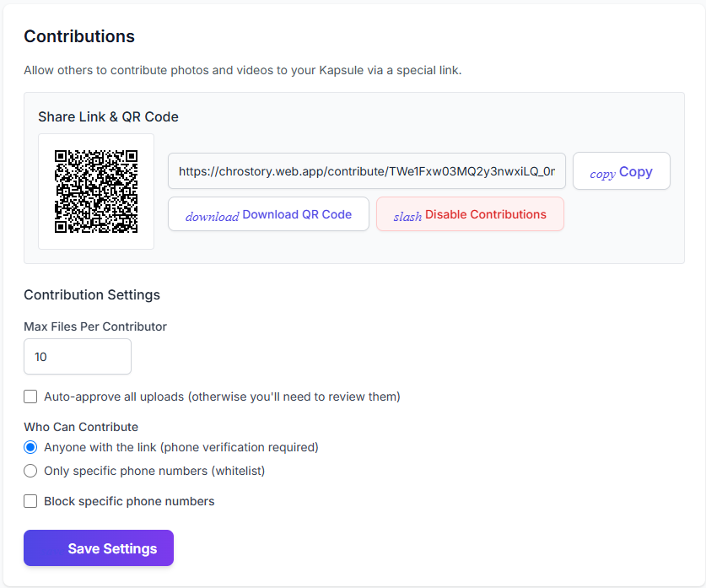Copy the contribution link with Copy button
Viewport: 706px width, 588px height.
click(x=622, y=171)
